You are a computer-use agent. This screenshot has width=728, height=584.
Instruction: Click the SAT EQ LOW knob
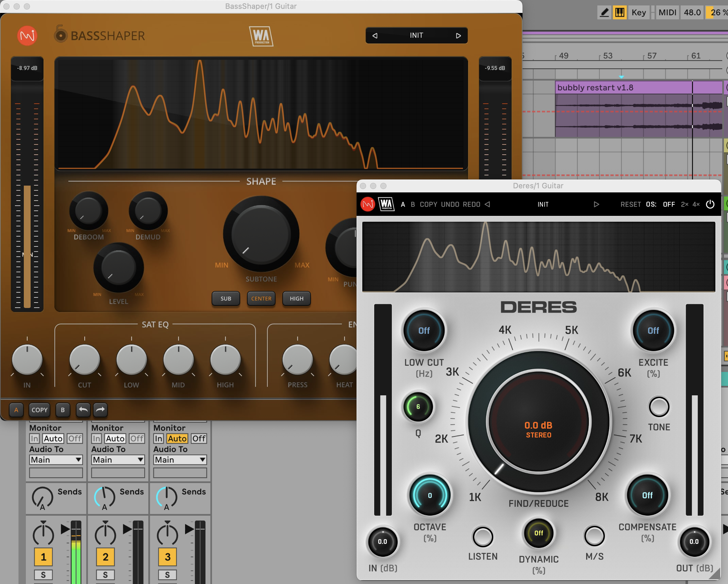(x=131, y=360)
